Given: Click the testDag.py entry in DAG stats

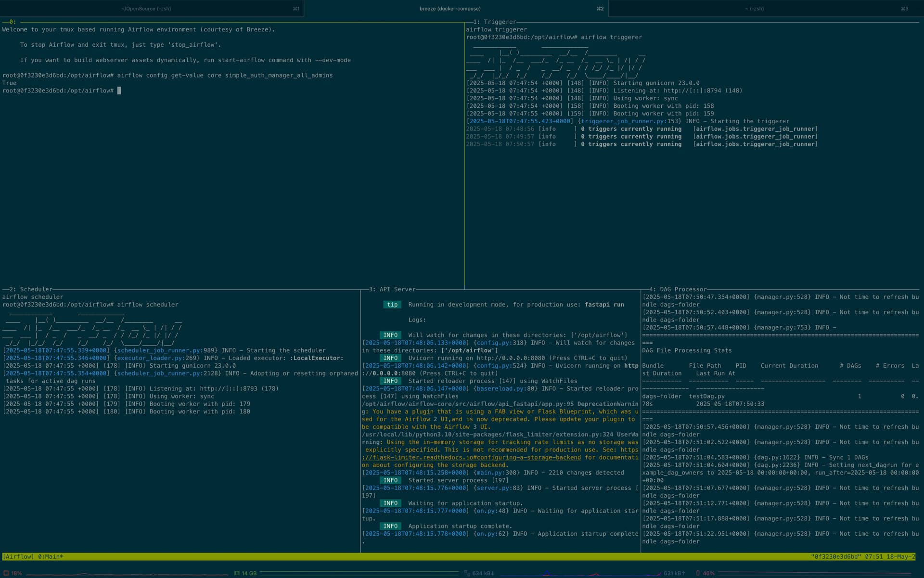Looking at the screenshot, I should tap(706, 396).
